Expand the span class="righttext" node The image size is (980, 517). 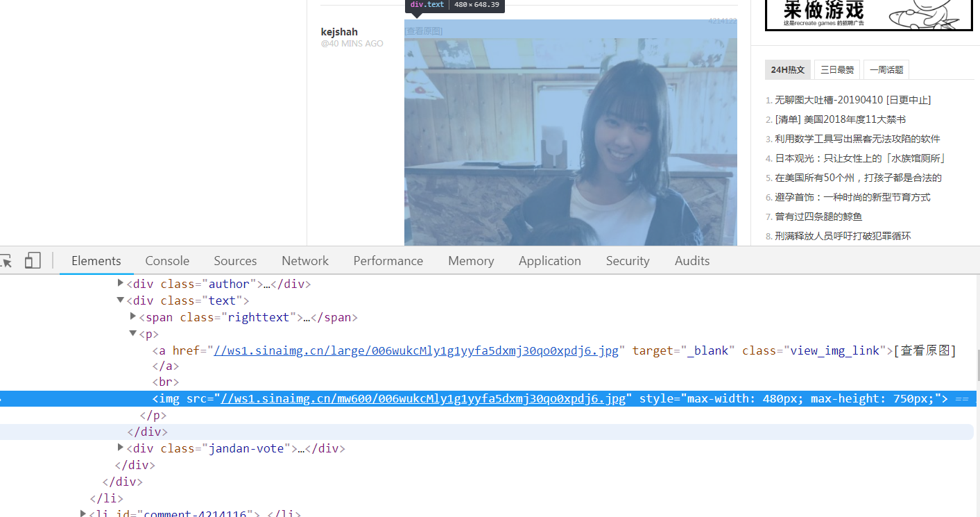133,316
